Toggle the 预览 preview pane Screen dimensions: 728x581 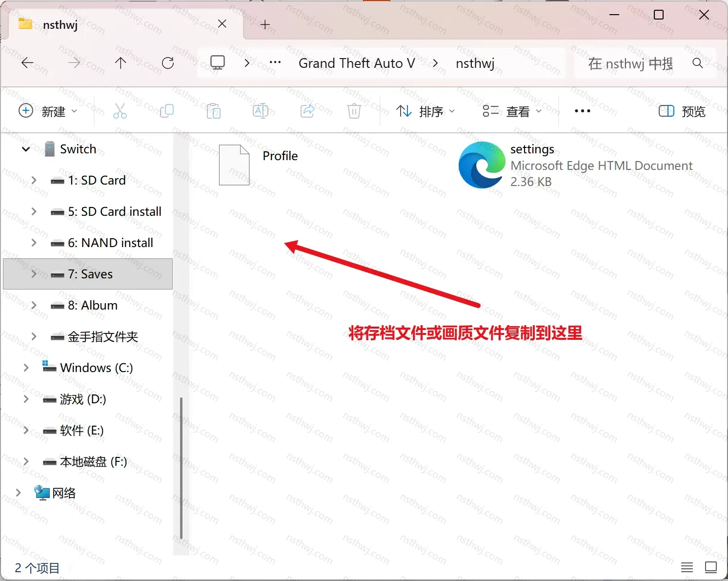[682, 111]
